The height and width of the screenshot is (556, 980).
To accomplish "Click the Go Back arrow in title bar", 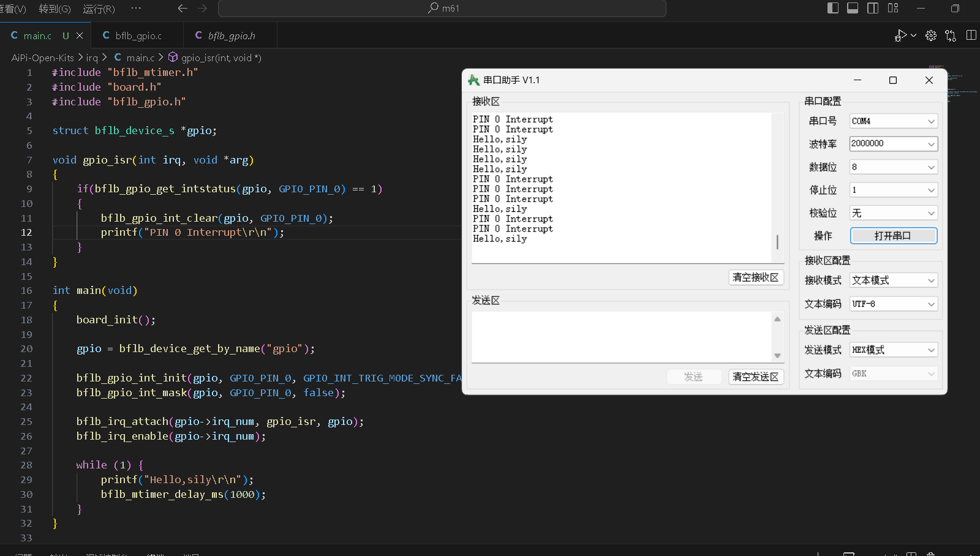I will click(182, 9).
